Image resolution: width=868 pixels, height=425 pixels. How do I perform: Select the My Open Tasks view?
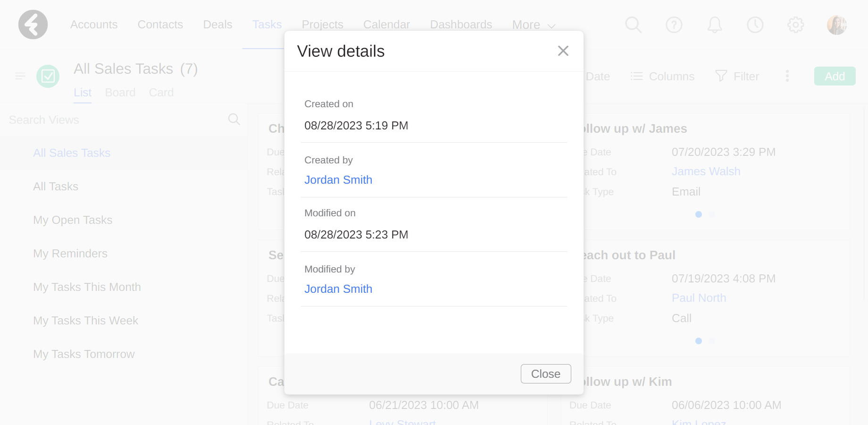(73, 220)
